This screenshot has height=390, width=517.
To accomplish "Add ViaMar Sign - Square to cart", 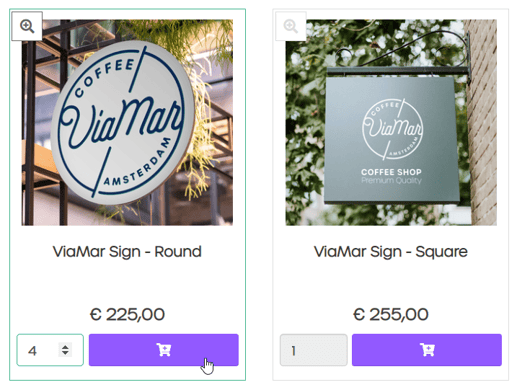I will click(427, 350).
